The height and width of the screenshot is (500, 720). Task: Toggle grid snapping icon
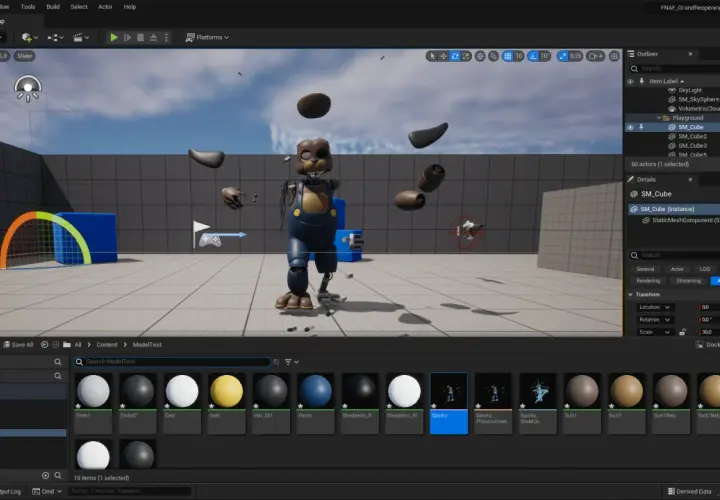click(x=507, y=56)
